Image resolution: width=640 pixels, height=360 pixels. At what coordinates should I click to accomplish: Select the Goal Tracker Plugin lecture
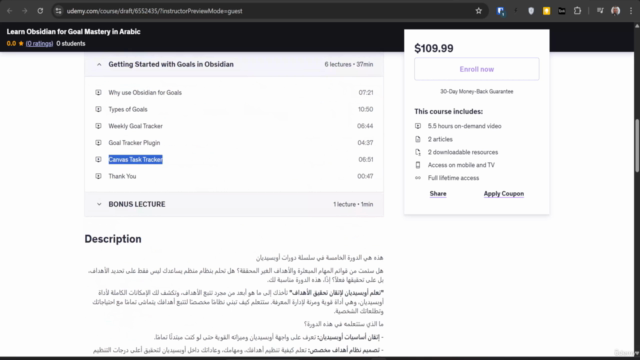134,143
